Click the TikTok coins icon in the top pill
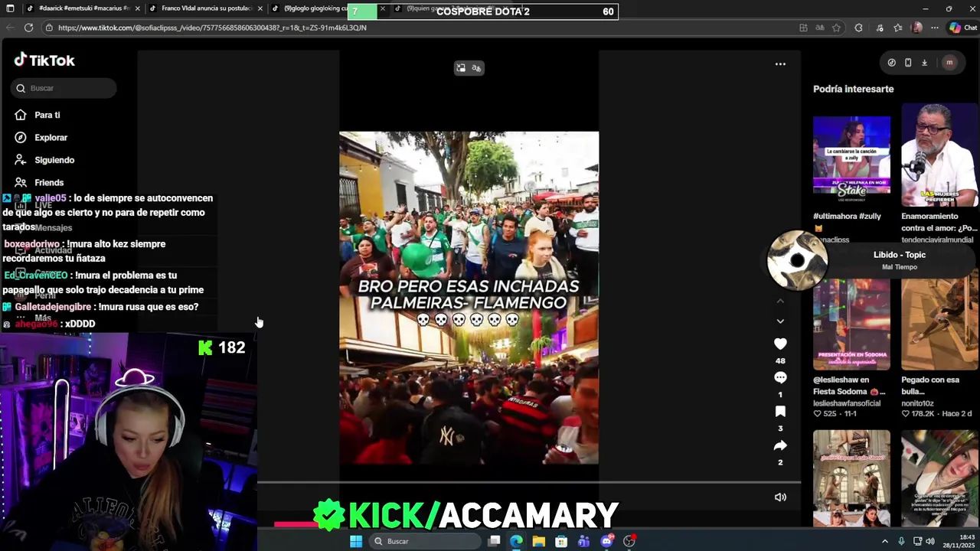 [x=891, y=63]
